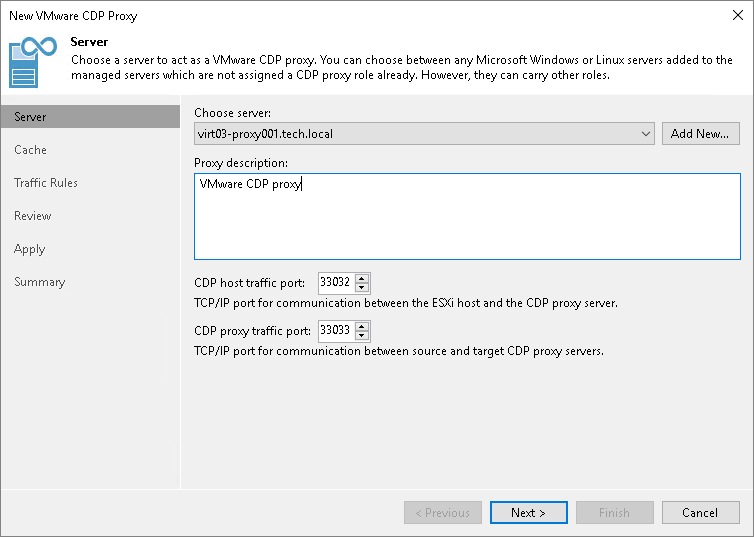The height and width of the screenshot is (537, 754).
Task: Click the Next > button
Action: click(528, 512)
